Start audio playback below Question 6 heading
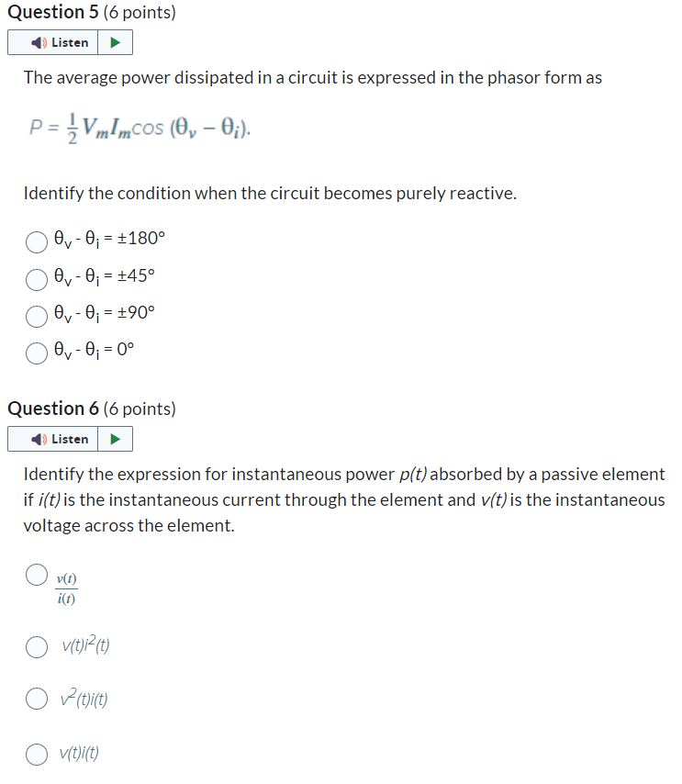Image resolution: width=682 pixels, height=784 pixels. (116, 439)
